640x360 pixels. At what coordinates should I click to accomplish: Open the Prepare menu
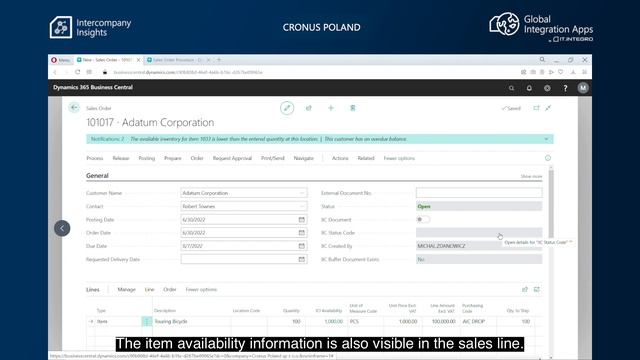pyautogui.click(x=173, y=158)
